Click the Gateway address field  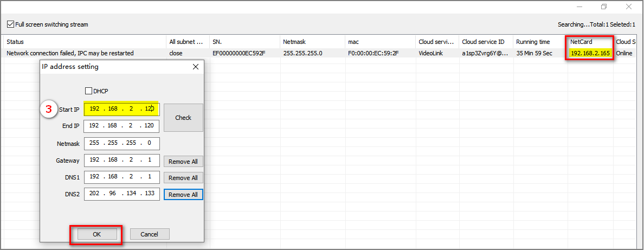tap(122, 161)
